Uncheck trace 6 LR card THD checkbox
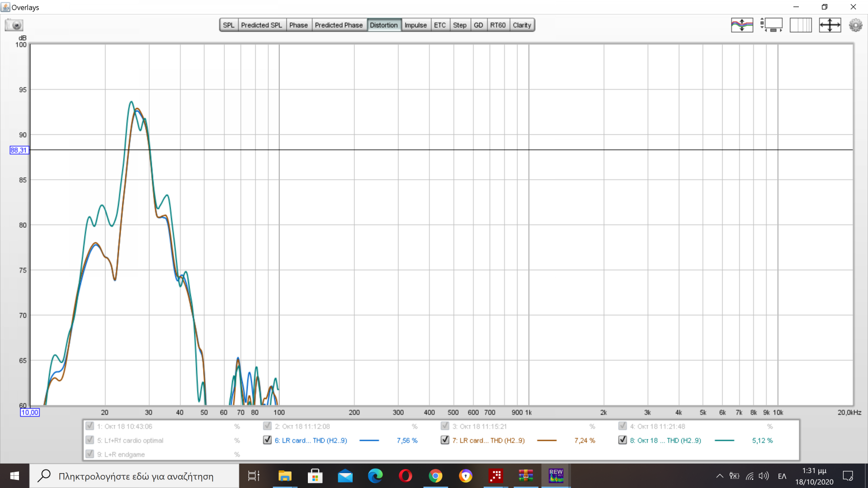Screen dimensions: 868x488 tap(267, 440)
